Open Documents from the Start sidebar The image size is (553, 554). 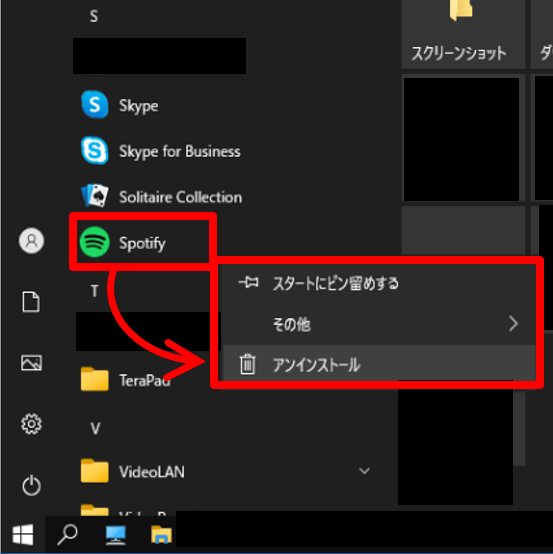pos(31,302)
